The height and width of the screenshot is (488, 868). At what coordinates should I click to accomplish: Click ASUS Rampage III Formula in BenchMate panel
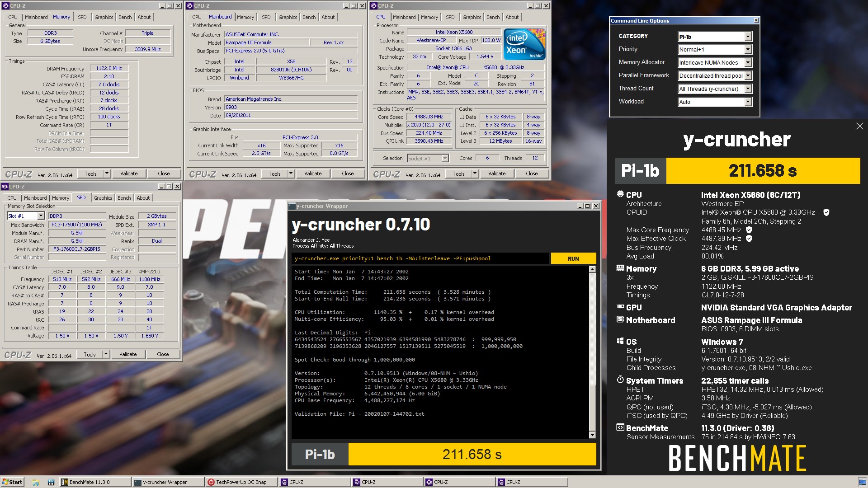(752, 320)
